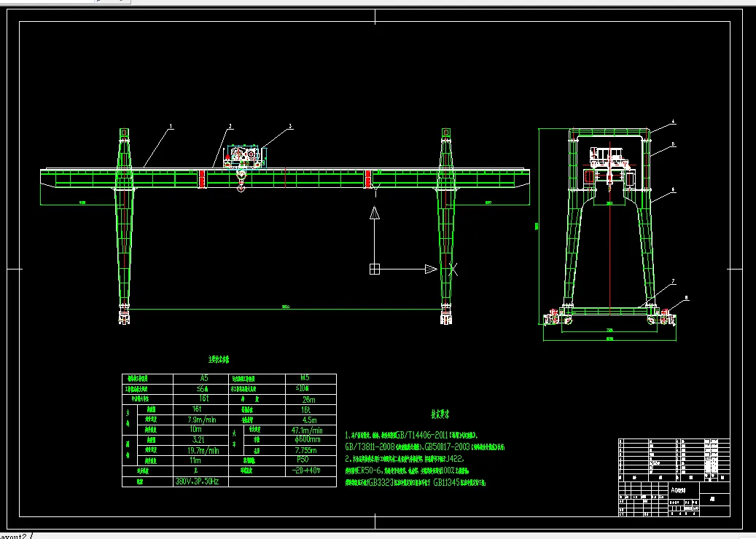Click the J422 welding rod text
Image resolution: width=756 pixels, height=539 pixels.
pyautogui.click(x=454, y=459)
